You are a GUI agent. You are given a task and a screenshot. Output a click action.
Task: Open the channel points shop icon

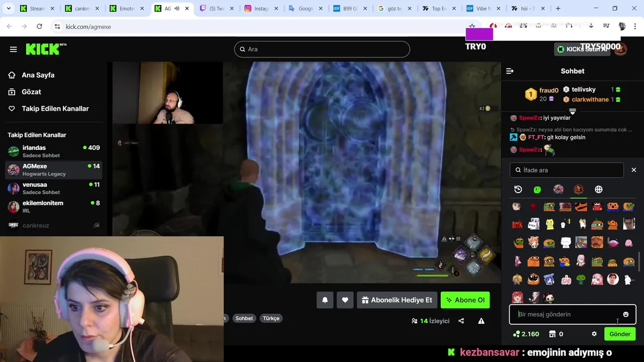coord(552,334)
